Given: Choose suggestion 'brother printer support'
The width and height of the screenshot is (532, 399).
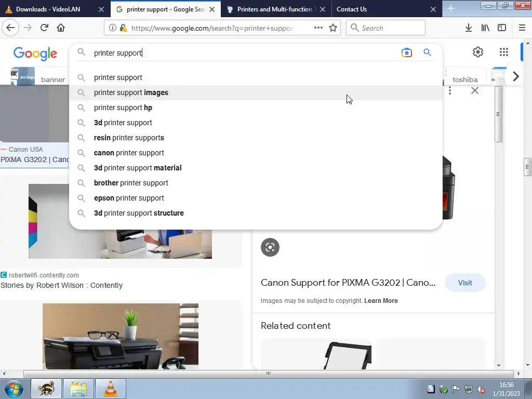Looking at the screenshot, I should (256, 183).
